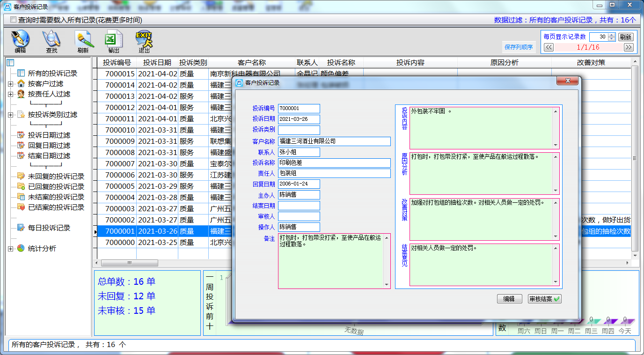644x355 pixels.
Task: Click the empty 结案日期 field
Action: click(299, 206)
